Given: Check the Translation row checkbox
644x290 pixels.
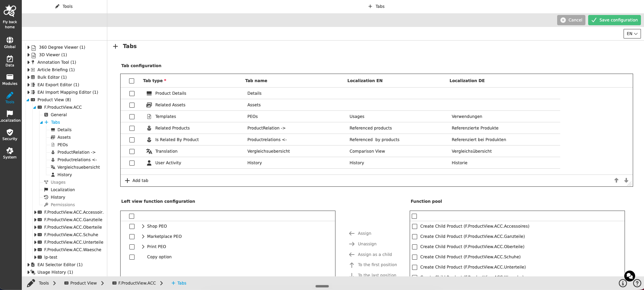Looking at the screenshot, I should click(132, 152).
